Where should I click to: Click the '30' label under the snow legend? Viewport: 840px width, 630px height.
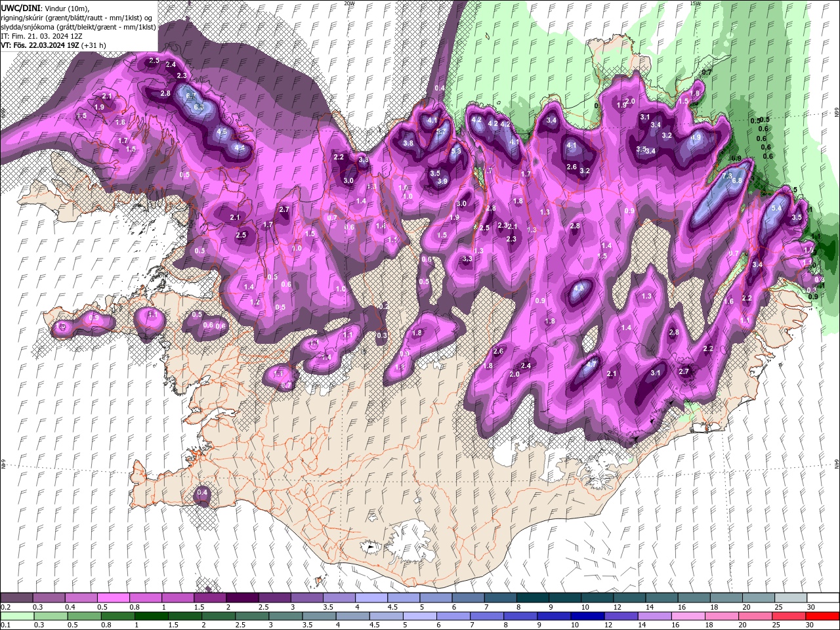point(811,607)
